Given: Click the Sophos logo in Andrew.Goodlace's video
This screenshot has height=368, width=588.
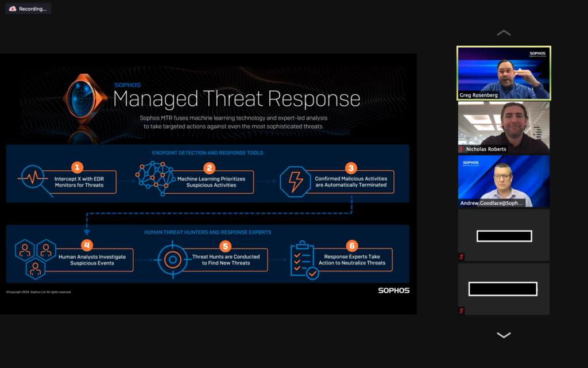Looking at the screenshot, I should click(471, 163).
